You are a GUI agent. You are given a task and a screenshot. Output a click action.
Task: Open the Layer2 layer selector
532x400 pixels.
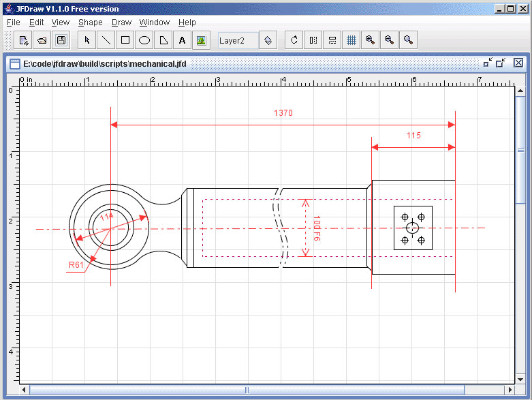click(238, 40)
